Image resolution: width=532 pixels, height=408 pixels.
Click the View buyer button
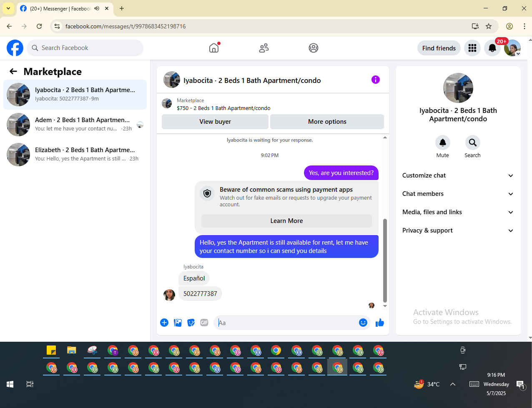(215, 122)
